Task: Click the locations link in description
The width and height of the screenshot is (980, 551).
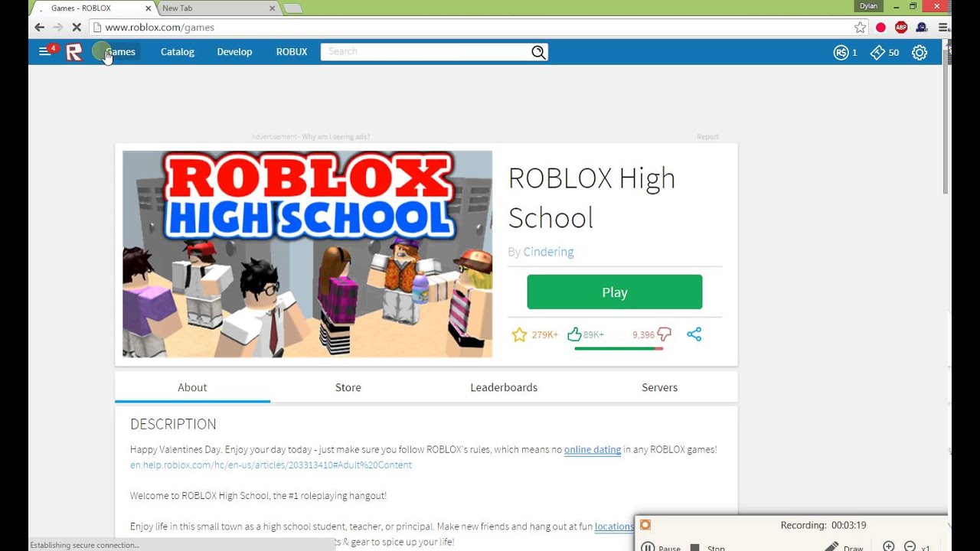Action: click(614, 527)
